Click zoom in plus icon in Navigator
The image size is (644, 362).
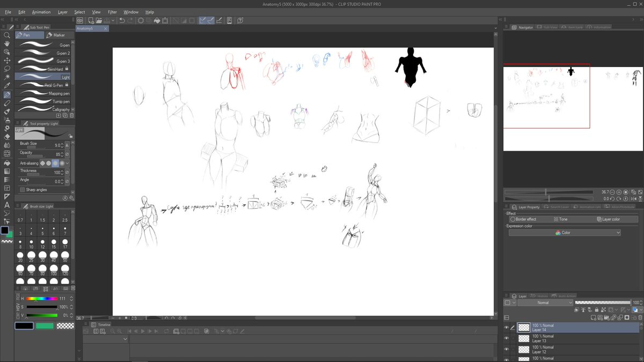[619, 192]
